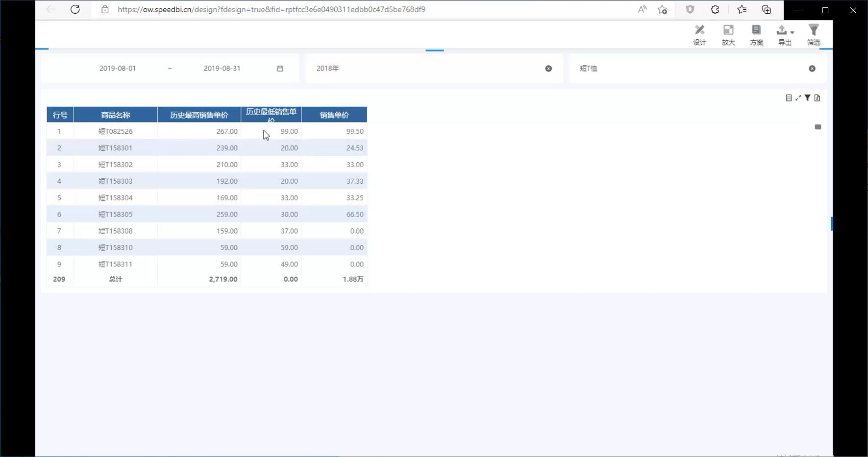
Task: Open the 方案 (Scheme) panel
Action: pos(756,35)
